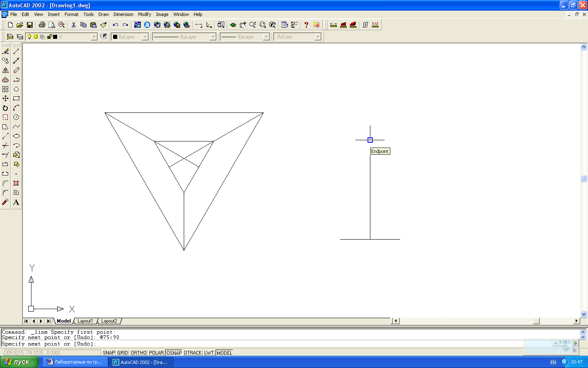Select the Mirror tool
The height and width of the screenshot is (368, 588).
click(5, 70)
